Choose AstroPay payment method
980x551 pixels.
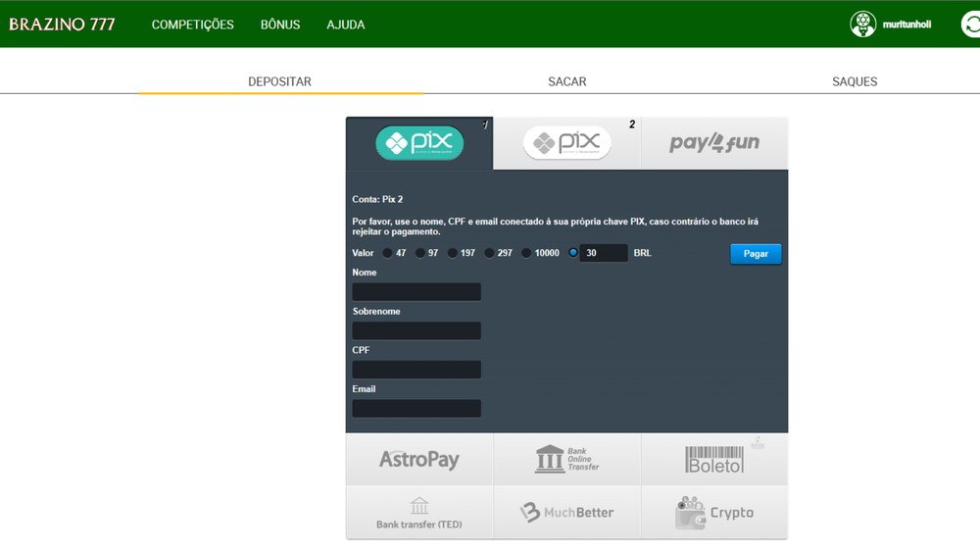(419, 459)
